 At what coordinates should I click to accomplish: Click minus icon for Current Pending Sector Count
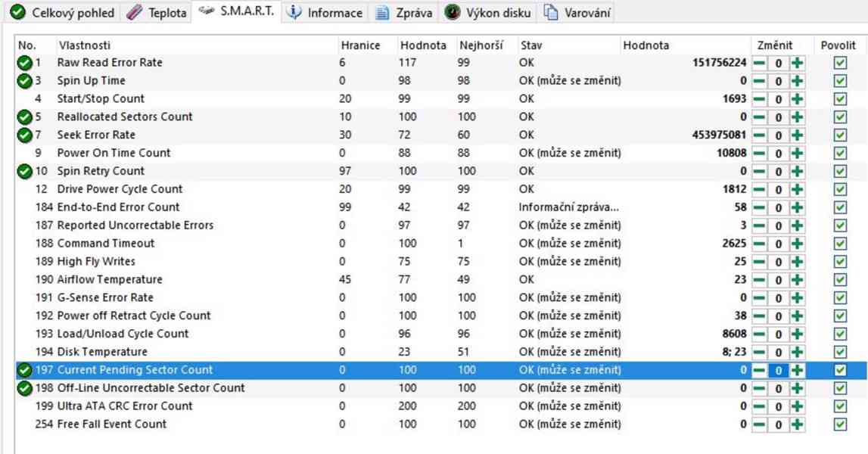tap(760, 371)
